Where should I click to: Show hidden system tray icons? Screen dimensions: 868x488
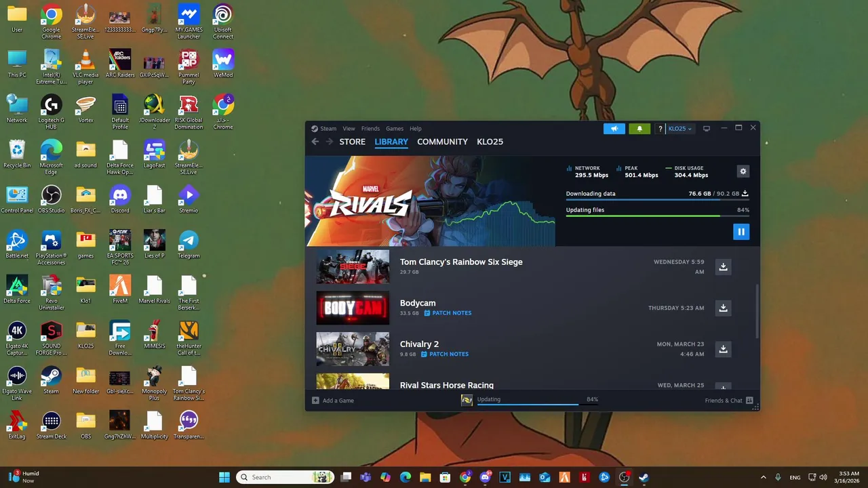tap(763, 477)
